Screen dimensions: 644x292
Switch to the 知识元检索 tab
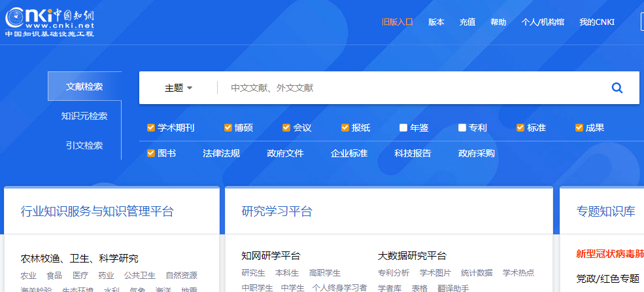[x=84, y=116]
